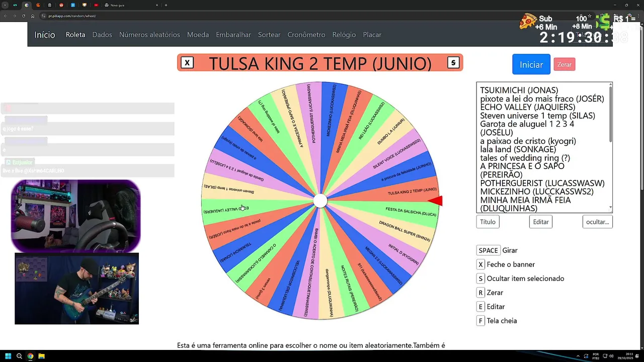Click the Editar button below list
644x362 pixels.
coord(541,222)
